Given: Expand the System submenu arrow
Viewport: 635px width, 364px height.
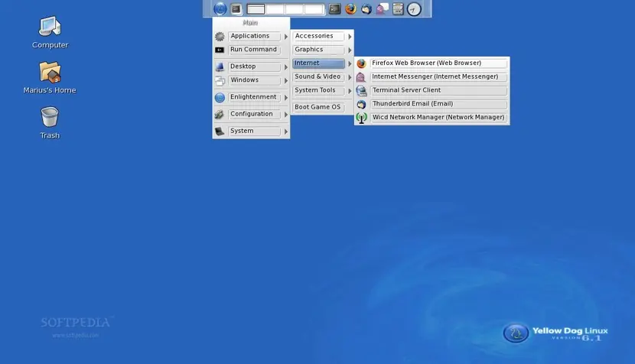Looking at the screenshot, I should pyautogui.click(x=286, y=132).
